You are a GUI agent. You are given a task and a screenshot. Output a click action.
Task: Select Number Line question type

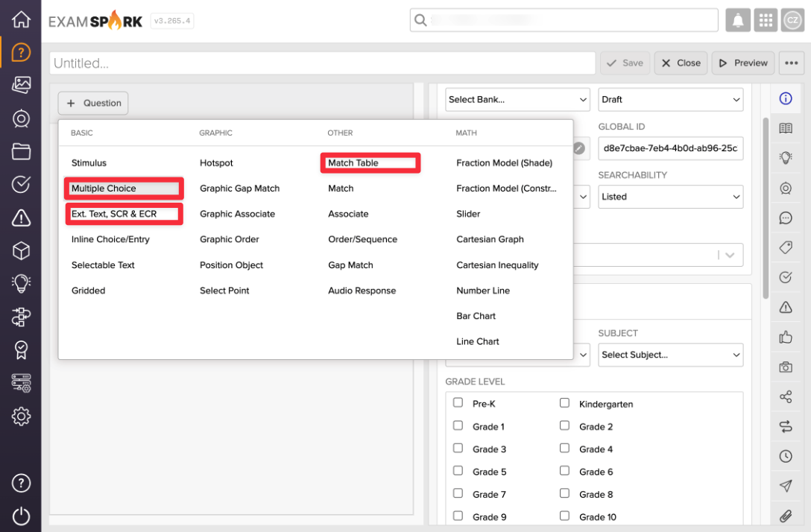pyautogui.click(x=483, y=291)
